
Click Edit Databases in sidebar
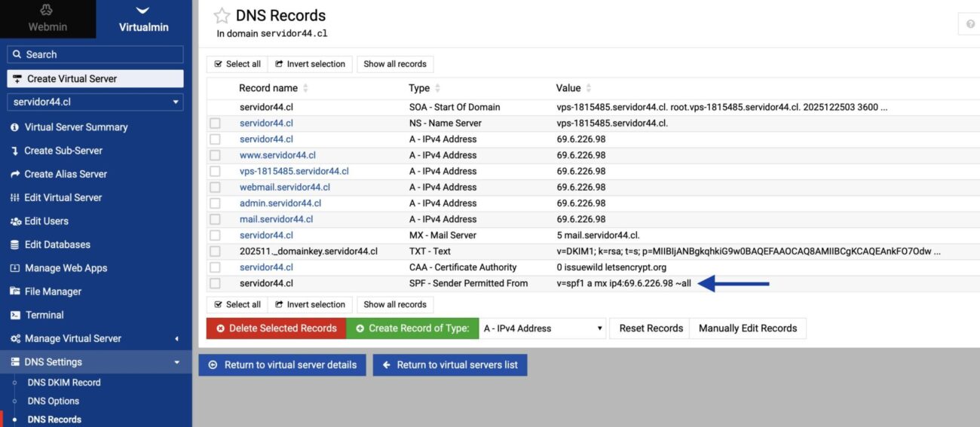coord(57,245)
